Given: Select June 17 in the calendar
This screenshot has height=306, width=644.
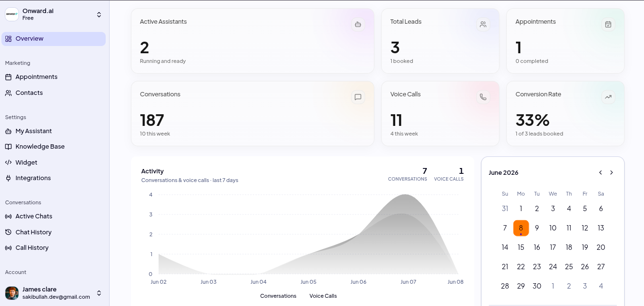Looking at the screenshot, I should point(553,247).
